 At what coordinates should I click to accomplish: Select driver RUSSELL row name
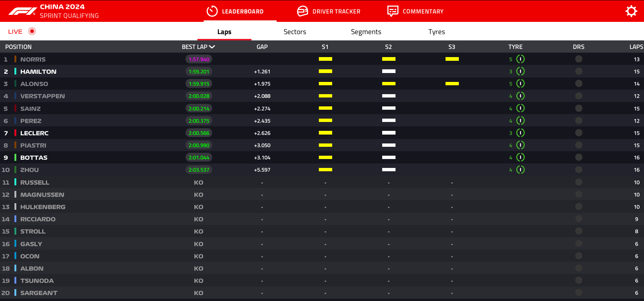35,182
